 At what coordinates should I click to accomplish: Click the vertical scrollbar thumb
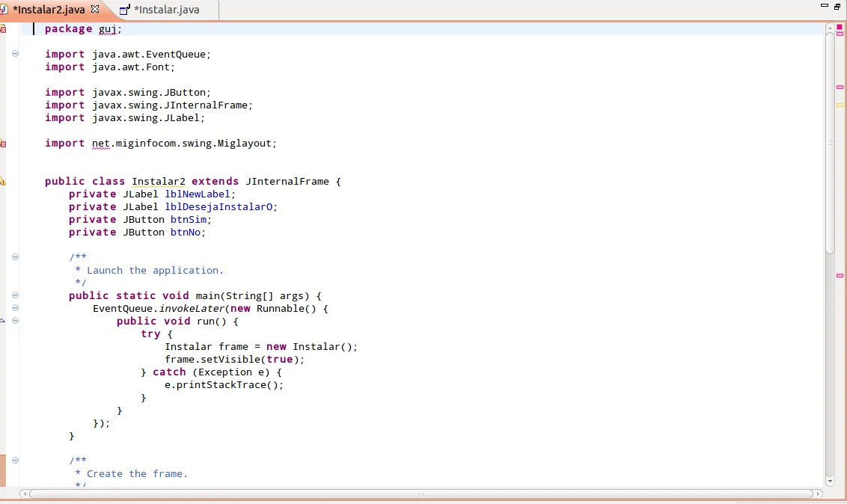pos(830,142)
